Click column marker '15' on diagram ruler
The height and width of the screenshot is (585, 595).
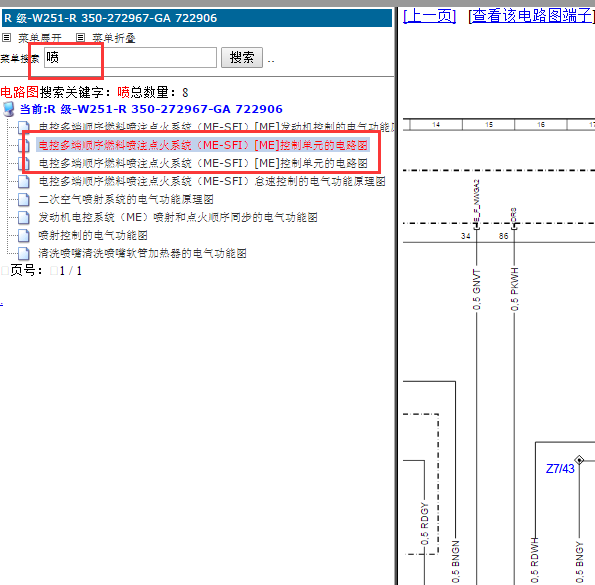click(489, 124)
